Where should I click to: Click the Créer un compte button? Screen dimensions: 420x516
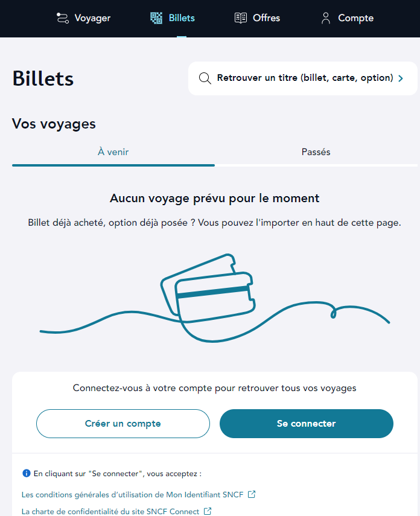(123, 424)
